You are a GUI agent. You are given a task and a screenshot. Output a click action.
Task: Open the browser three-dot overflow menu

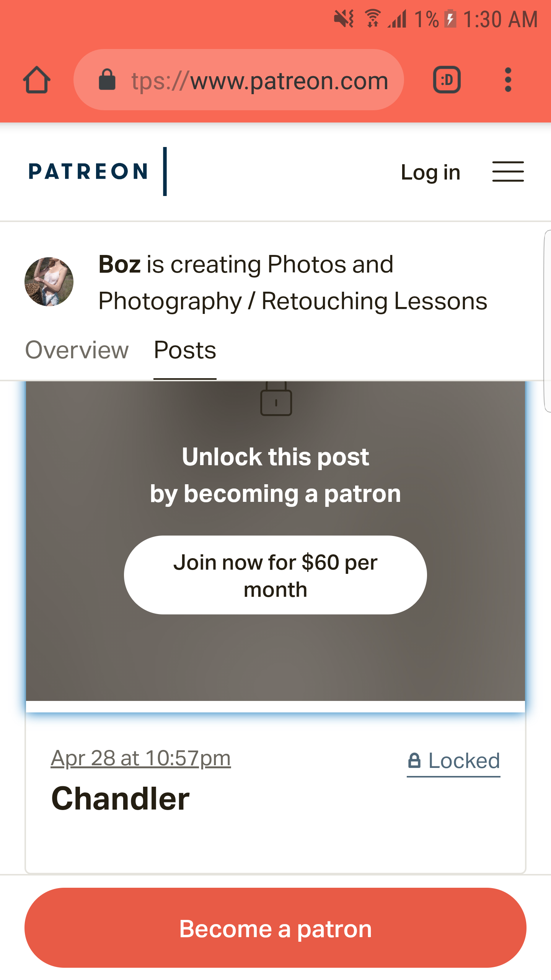508,80
